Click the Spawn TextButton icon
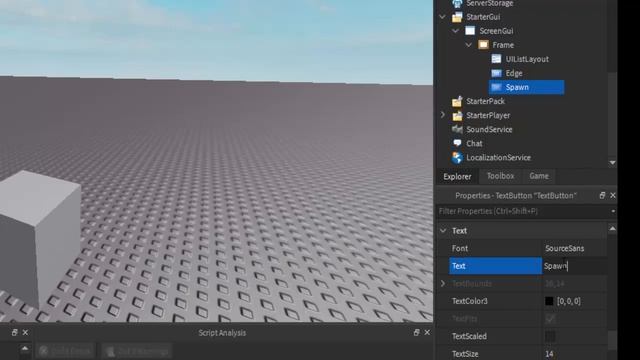The image size is (640, 360). [x=496, y=87]
